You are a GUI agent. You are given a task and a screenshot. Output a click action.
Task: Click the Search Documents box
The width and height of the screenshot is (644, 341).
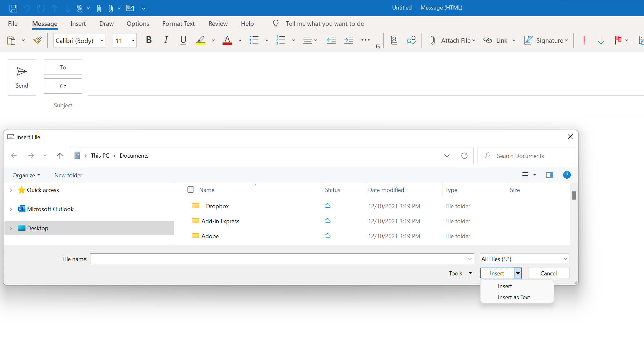(526, 156)
